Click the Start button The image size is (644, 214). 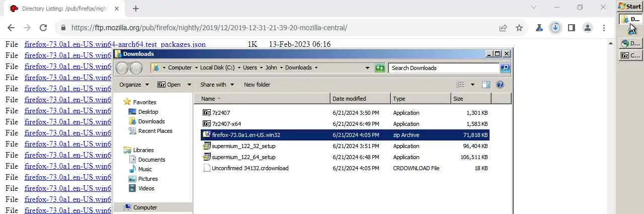630,7
